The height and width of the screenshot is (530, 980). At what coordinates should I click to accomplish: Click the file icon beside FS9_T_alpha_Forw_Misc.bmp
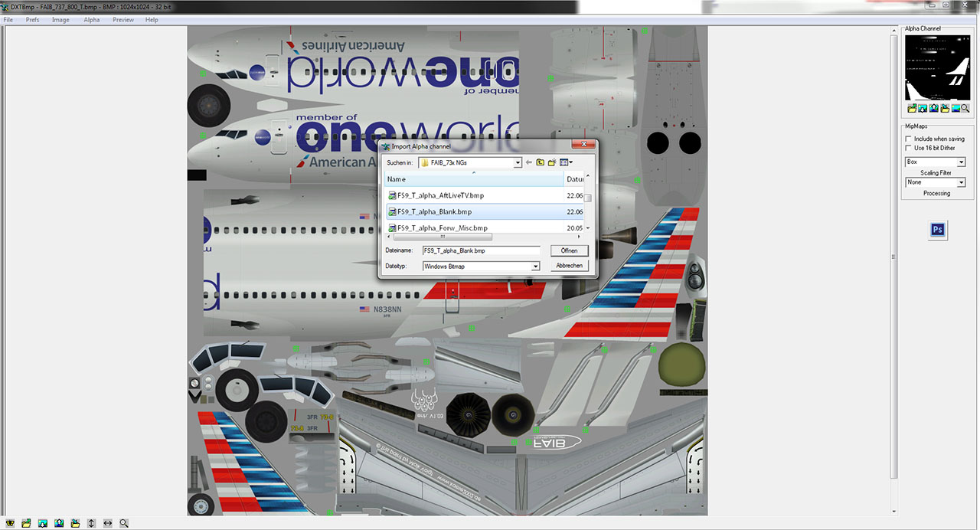point(392,228)
